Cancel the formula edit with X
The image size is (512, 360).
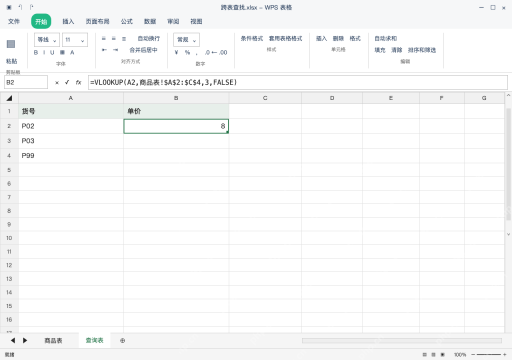tap(57, 83)
